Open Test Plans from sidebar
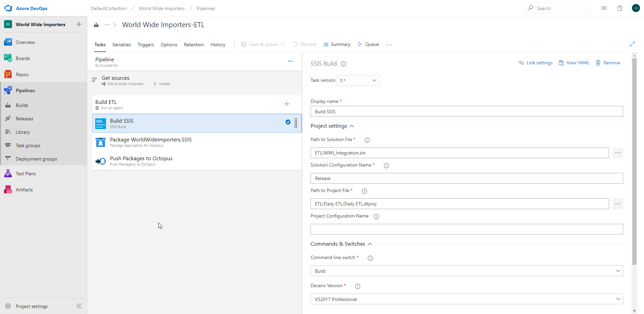 pos(25,174)
